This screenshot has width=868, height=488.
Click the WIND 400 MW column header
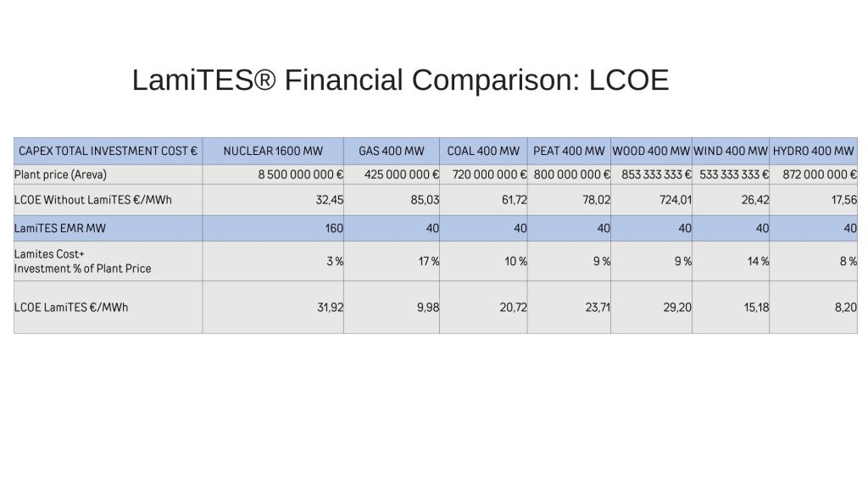tap(731, 151)
